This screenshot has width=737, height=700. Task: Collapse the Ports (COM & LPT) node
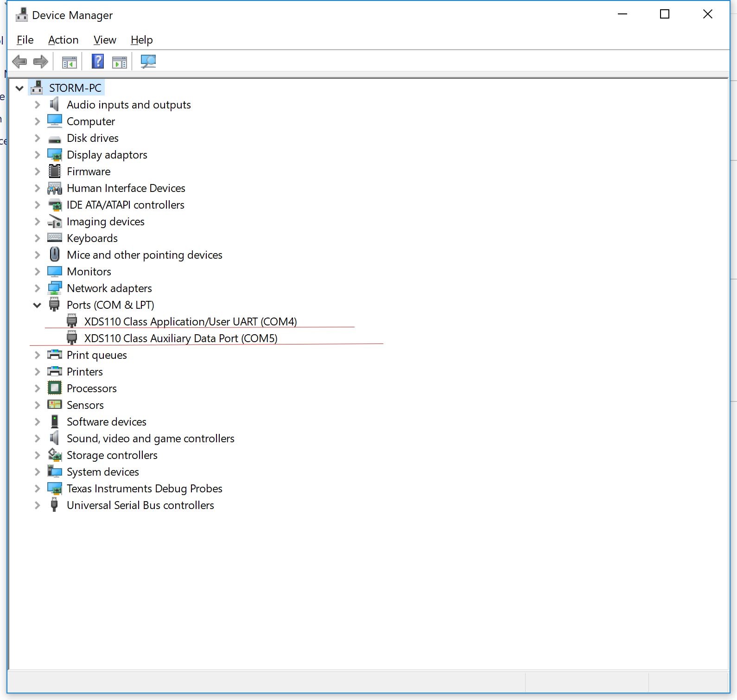(x=38, y=305)
